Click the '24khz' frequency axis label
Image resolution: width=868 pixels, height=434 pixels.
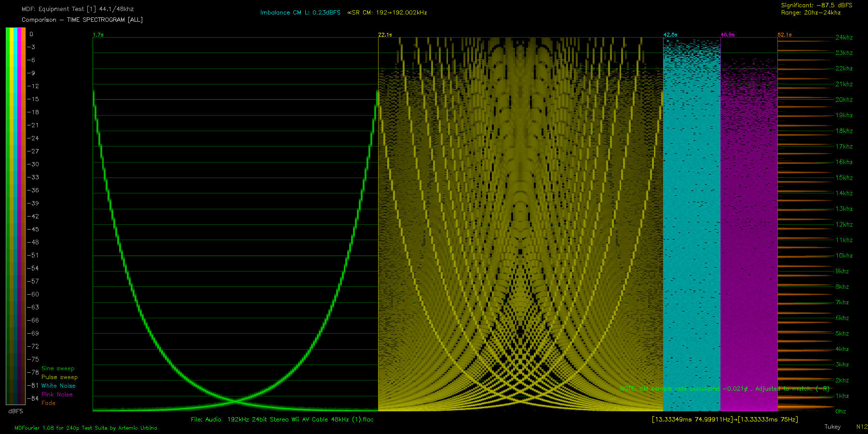point(844,38)
